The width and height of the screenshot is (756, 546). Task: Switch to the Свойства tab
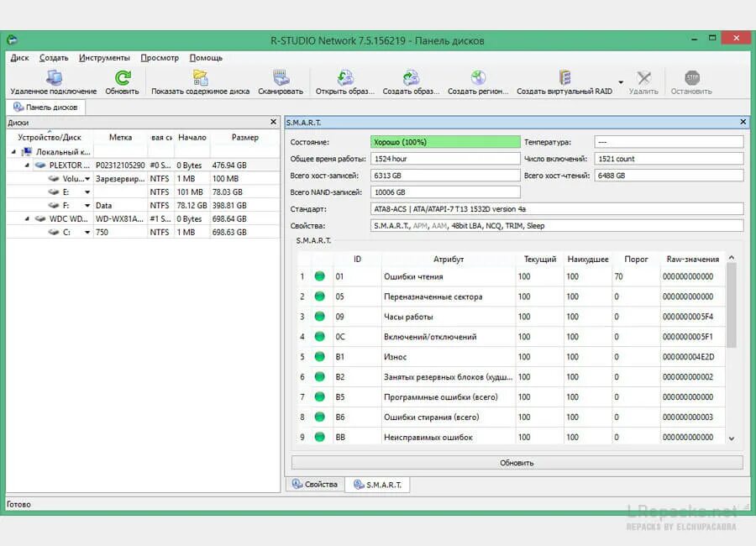click(314, 484)
